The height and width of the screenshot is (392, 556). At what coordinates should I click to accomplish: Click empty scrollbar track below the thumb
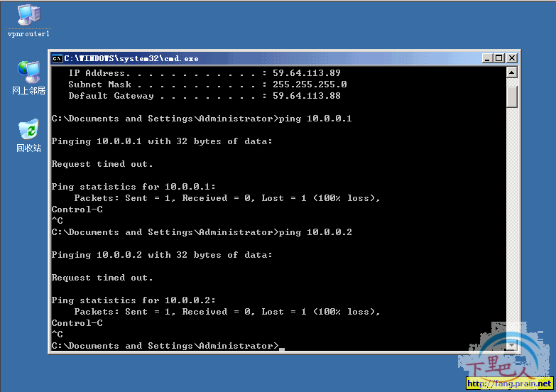tap(512, 224)
